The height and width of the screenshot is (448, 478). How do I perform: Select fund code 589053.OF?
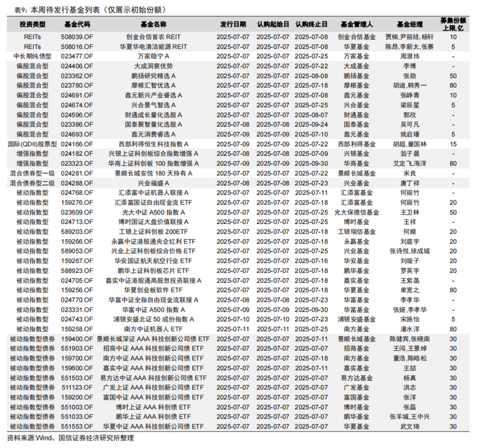(76, 251)
